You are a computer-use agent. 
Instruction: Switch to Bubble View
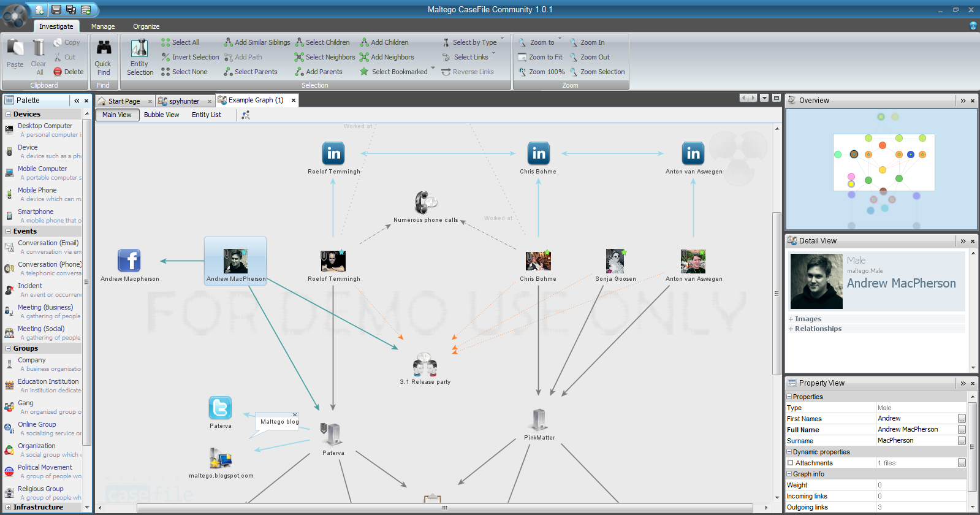[162, 115]
